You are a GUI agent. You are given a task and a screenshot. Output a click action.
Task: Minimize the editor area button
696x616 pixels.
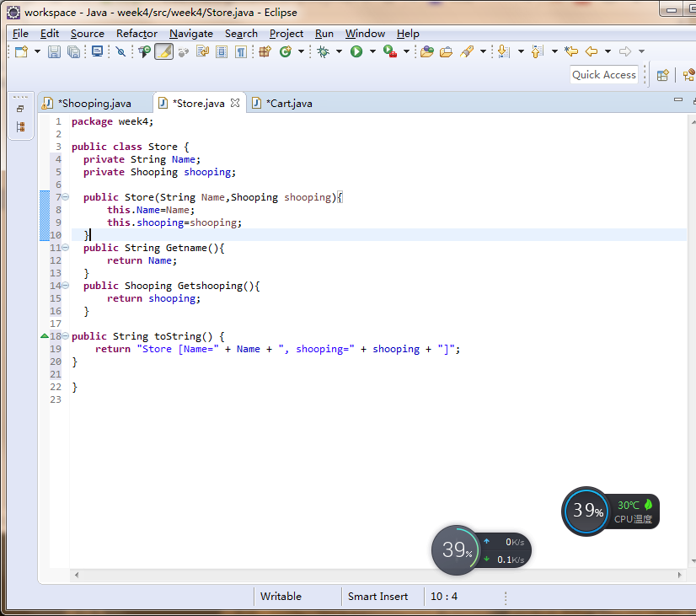click(677, 99)
